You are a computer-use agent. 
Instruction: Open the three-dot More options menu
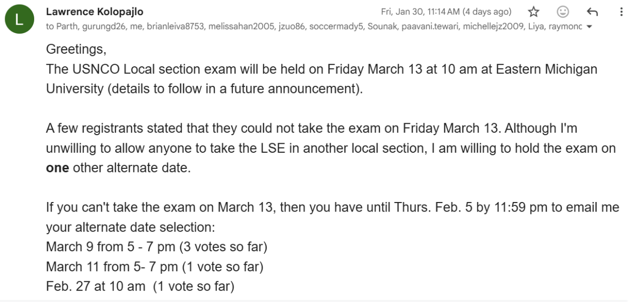click(621, 12)
